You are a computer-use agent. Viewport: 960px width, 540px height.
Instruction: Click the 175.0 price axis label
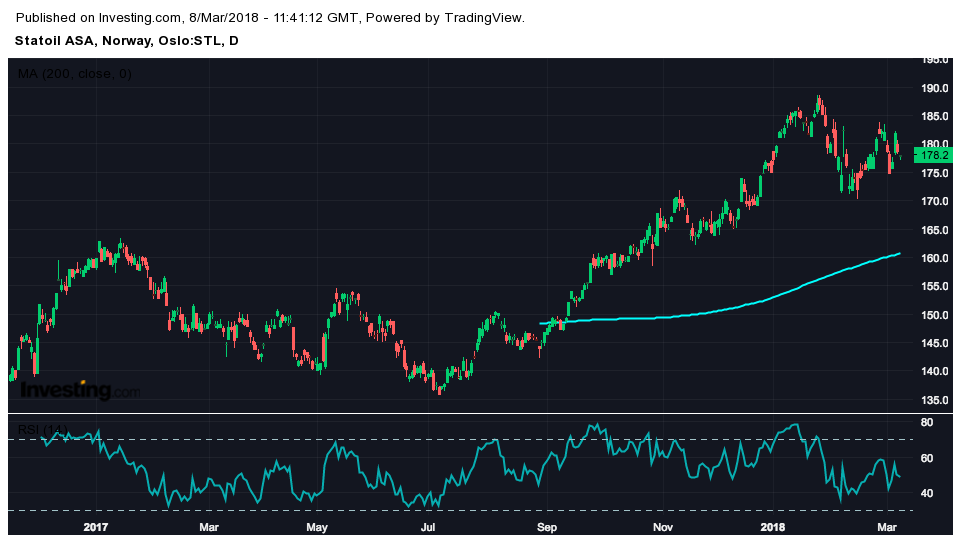pyautogui.click(x=935, y=173)
